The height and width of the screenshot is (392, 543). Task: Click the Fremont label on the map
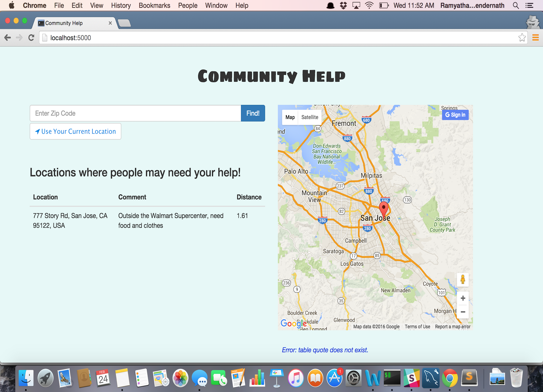[344, 123]
